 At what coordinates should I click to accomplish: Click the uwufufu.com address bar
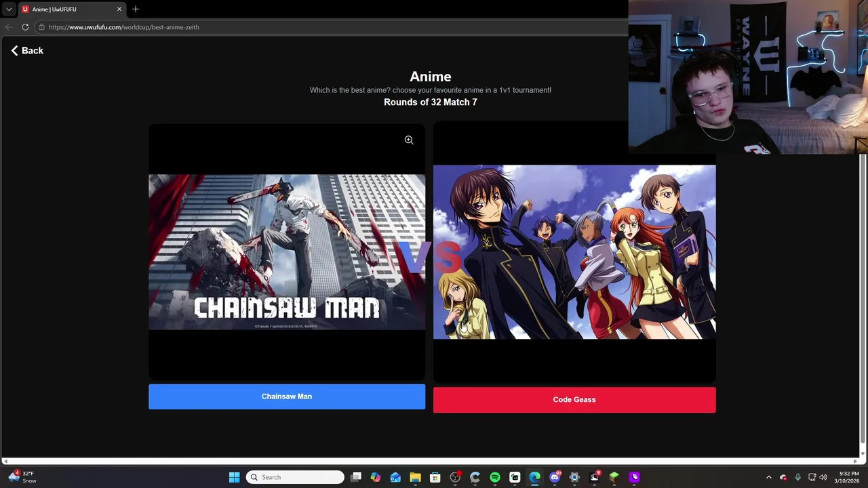(332, 27)
